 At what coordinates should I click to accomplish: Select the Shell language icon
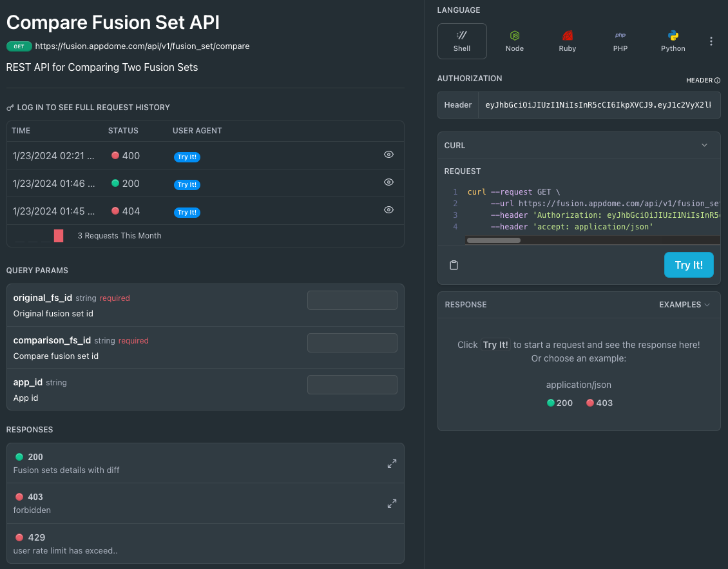(461, 41)
